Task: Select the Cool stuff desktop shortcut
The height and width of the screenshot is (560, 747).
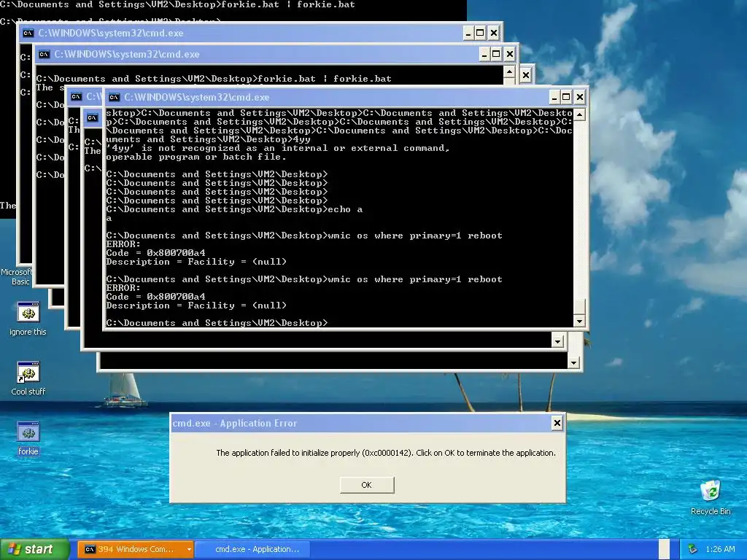Action: coord(28,378)
